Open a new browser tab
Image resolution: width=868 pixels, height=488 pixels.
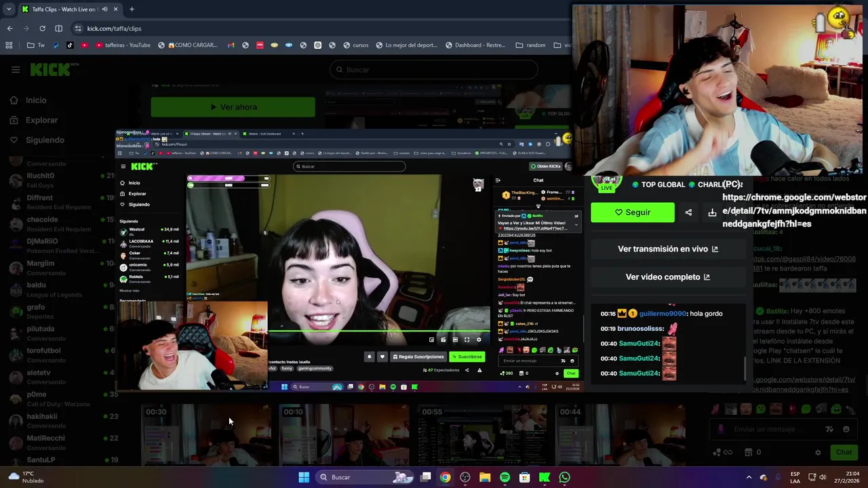132,9
